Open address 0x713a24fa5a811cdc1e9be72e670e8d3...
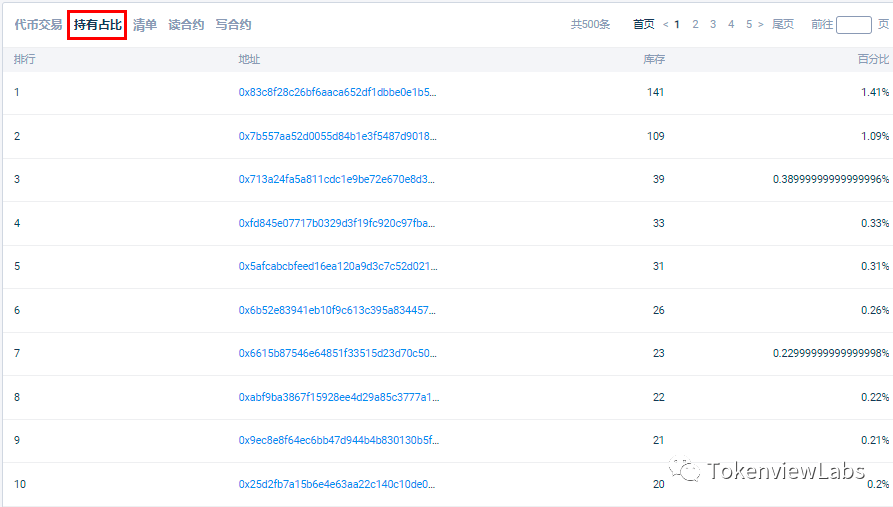Image resolution: width=893 pixels, height=507 pixels. pyautogui.click(x=336, y=179)
